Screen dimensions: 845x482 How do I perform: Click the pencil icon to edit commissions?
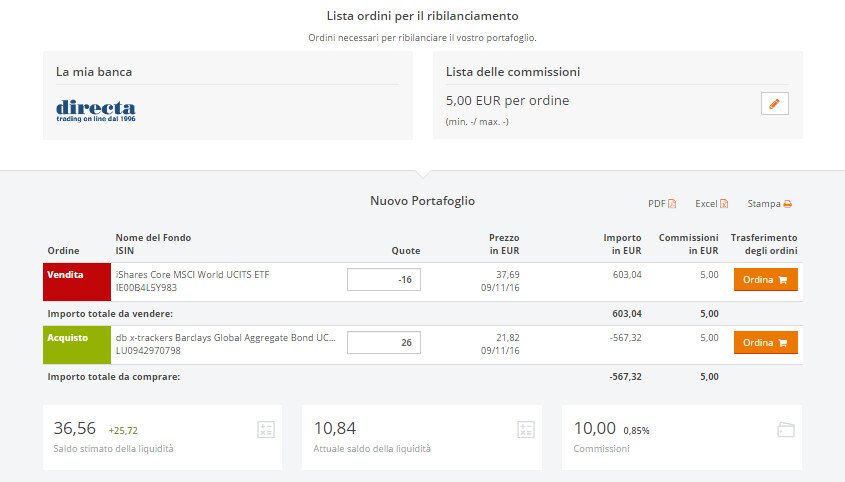774,104
